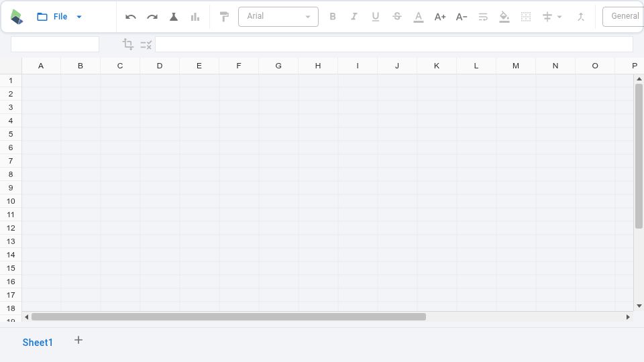Open the General number format dropdown
Image resolution: width=644 pixels, height=362 pixels.
[623, 17]
